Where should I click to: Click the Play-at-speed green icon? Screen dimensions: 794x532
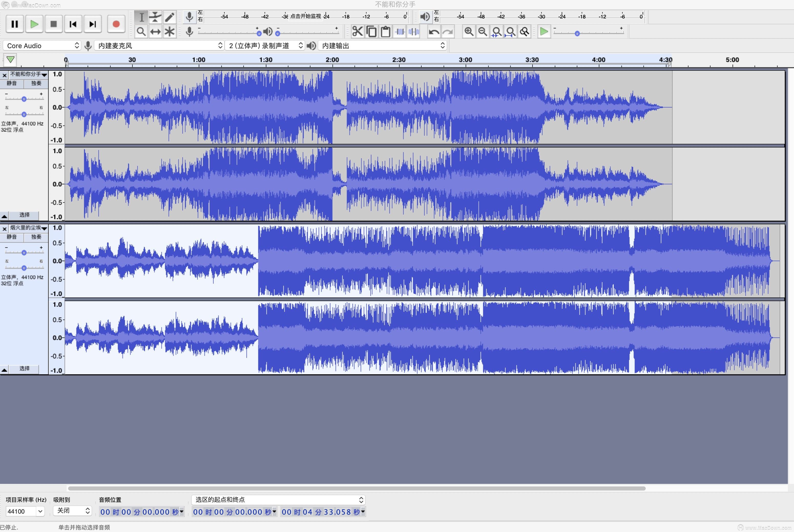(x=544, y=31)
